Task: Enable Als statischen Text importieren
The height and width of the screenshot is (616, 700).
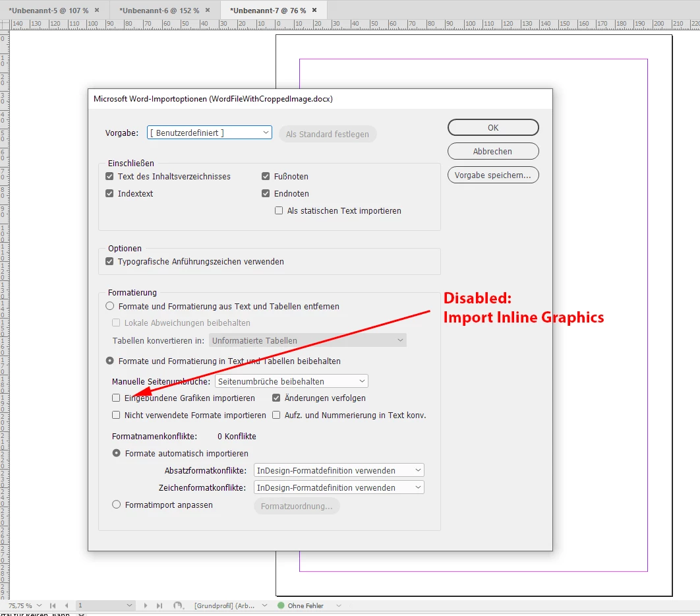Action: coord(279,210)
